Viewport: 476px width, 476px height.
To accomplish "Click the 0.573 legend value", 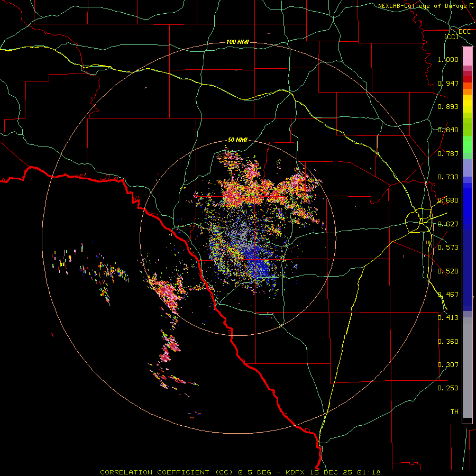I will click(x=448, y=248).
